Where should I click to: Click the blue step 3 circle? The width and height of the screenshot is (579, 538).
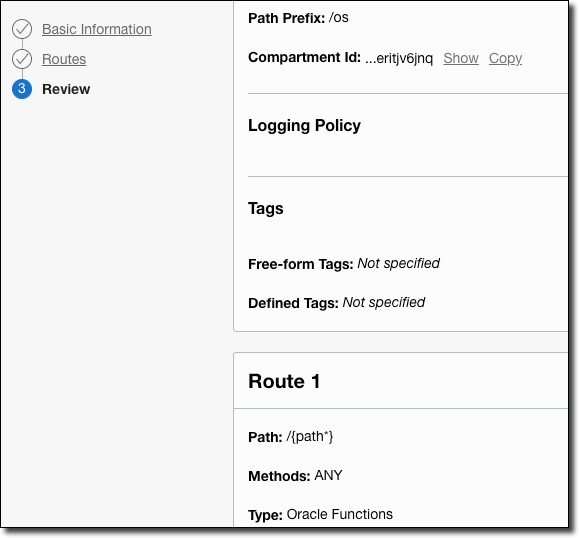(22, 89)
